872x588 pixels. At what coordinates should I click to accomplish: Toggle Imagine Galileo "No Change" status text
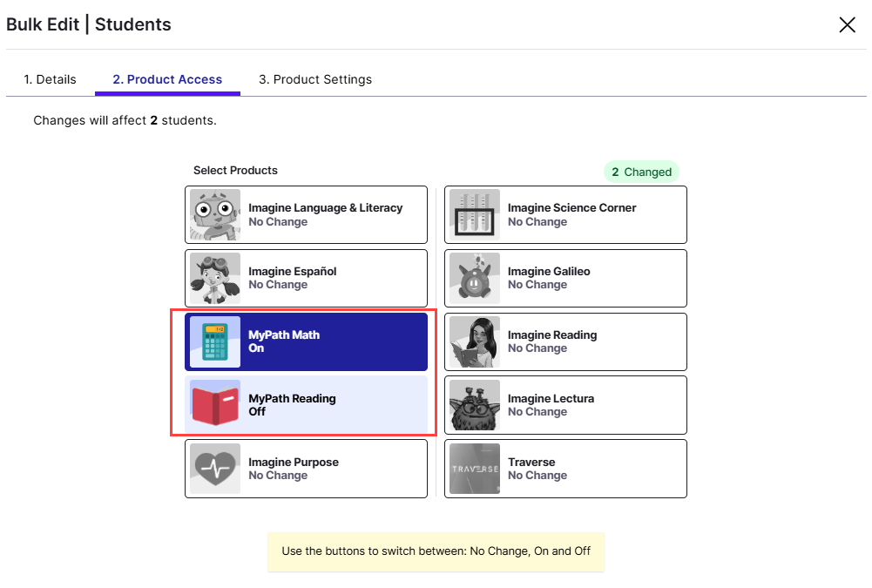pos(537,285)
